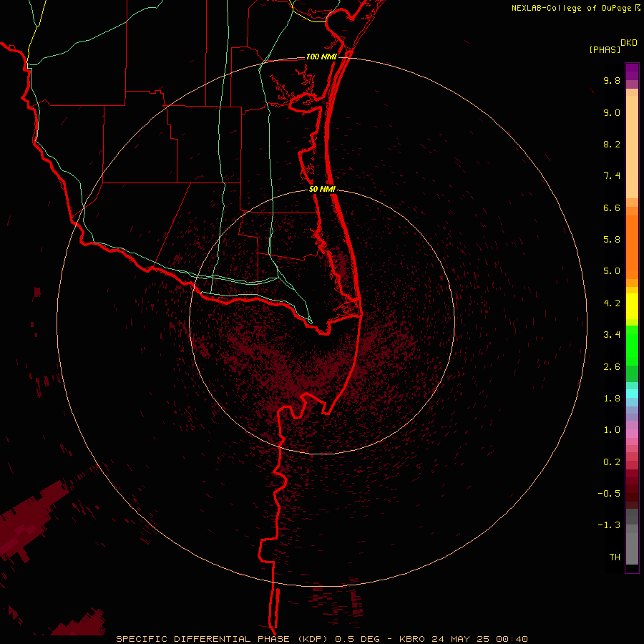644x644 pixels.
Task: Select the 0.2 value on the legend
Action: (612, 462)
